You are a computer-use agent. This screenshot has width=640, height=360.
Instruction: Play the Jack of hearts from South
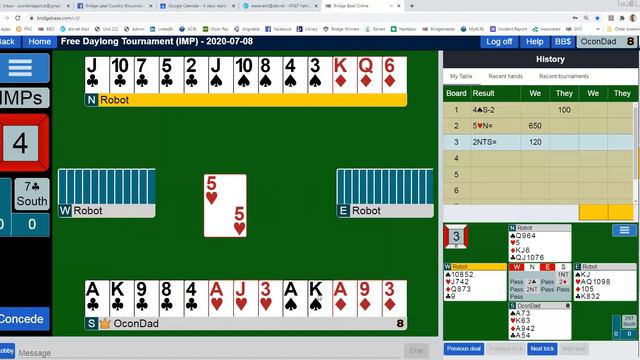point(245,298)
